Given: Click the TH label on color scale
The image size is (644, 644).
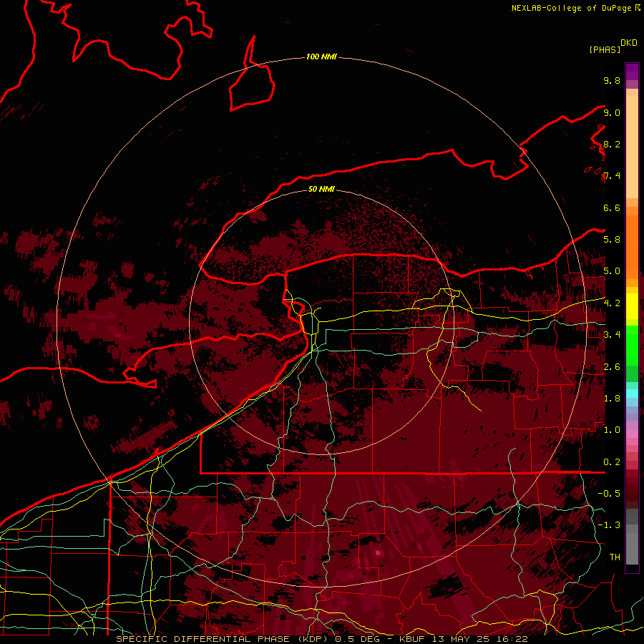Looking at the screenshot, I should click(x=615, y=557).
